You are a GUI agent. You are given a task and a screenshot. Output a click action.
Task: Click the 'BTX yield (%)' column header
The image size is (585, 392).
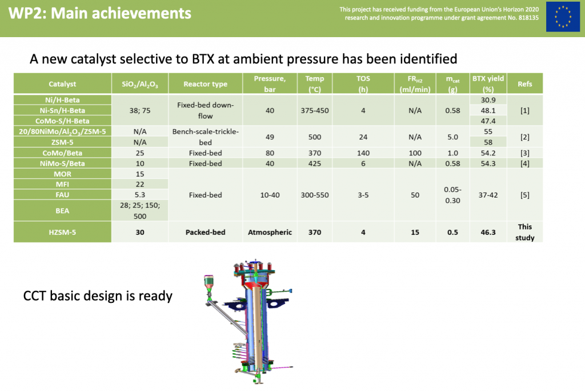click(488, 83)
